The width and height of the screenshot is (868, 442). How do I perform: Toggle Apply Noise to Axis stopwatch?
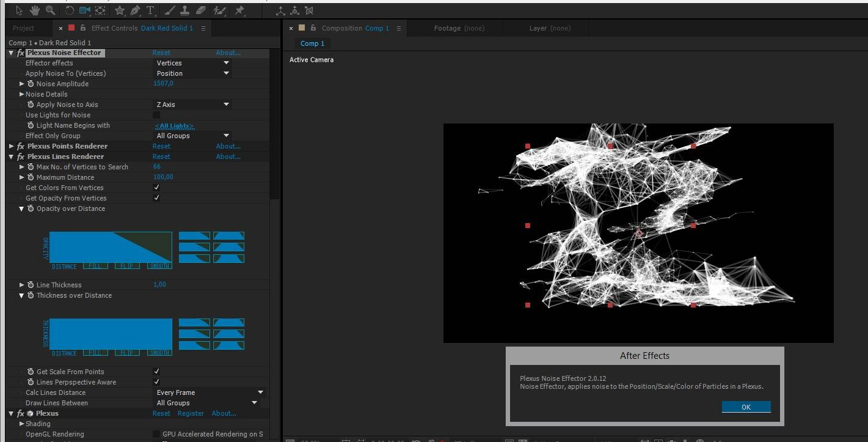pos(31,105)
